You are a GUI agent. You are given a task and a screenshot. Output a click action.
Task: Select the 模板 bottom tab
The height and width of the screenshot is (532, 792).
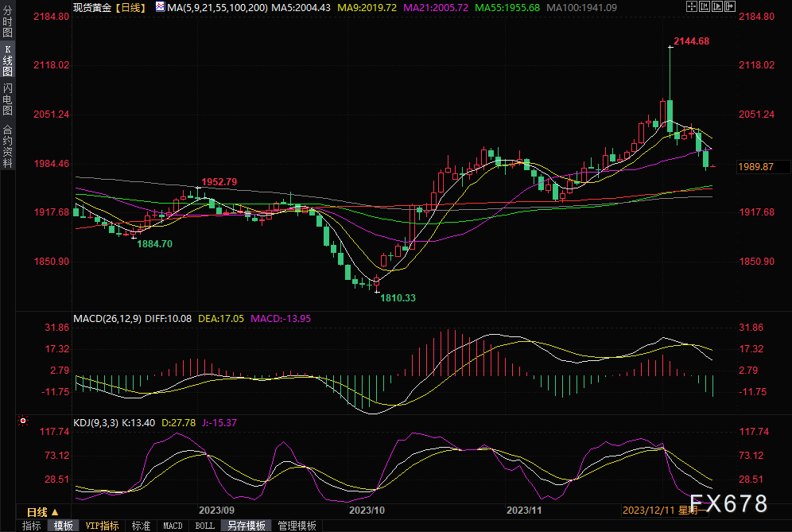coord(63,526)
